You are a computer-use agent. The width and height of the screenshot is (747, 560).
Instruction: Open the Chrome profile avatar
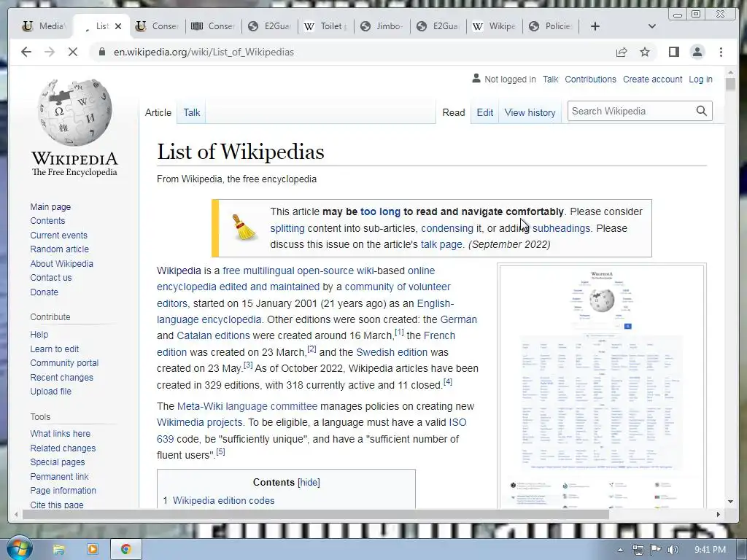coord(697,52)
